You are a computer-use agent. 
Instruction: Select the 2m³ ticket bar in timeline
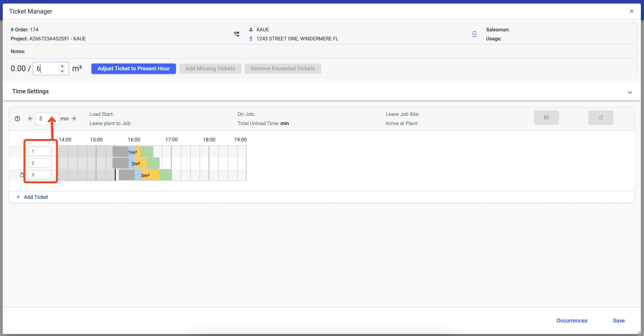click(x=136, y=163)
